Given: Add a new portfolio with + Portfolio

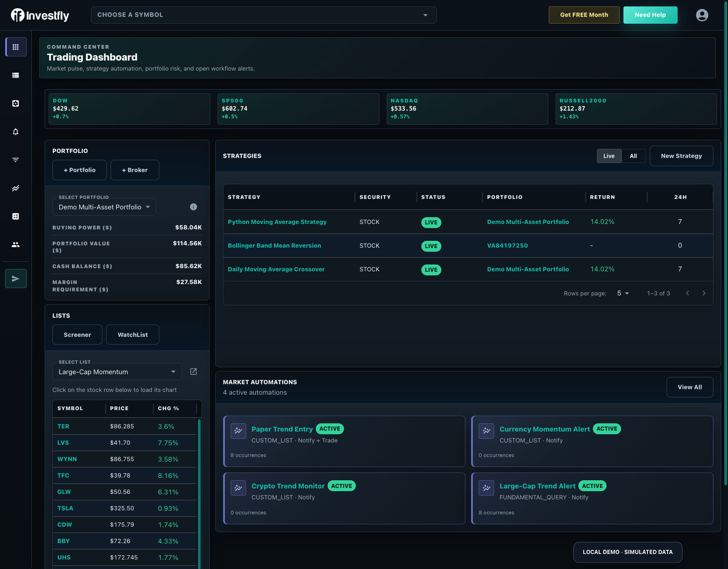Looking at the screenshot, I should [80, 170].
